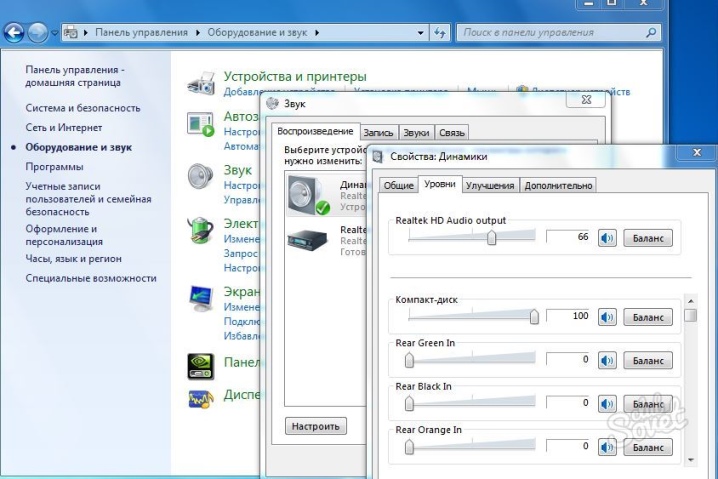Open the Sound speaker icon
This screenshot has height=479, width=718.
coord(201,176)
